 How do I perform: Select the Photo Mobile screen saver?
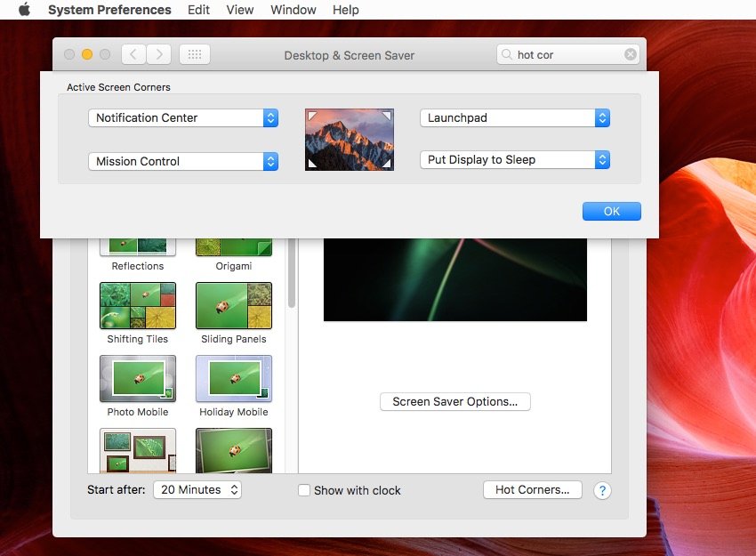(x=137, y=386)
